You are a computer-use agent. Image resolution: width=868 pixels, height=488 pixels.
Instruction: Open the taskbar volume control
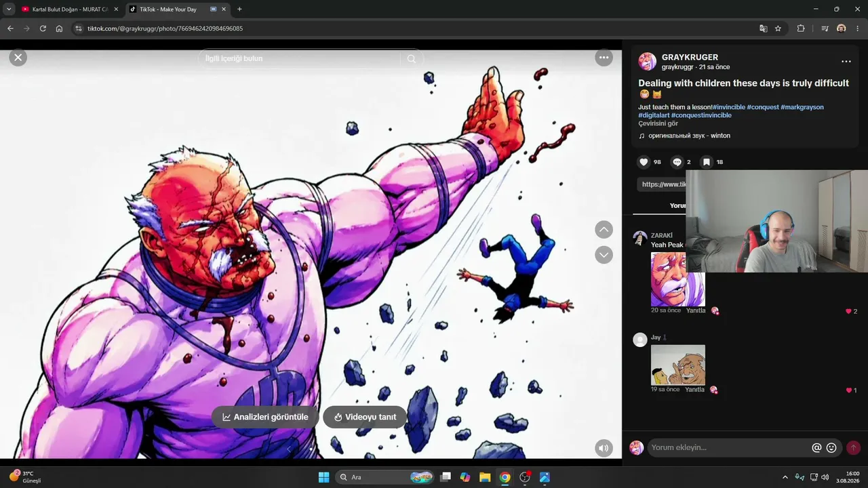825,477
